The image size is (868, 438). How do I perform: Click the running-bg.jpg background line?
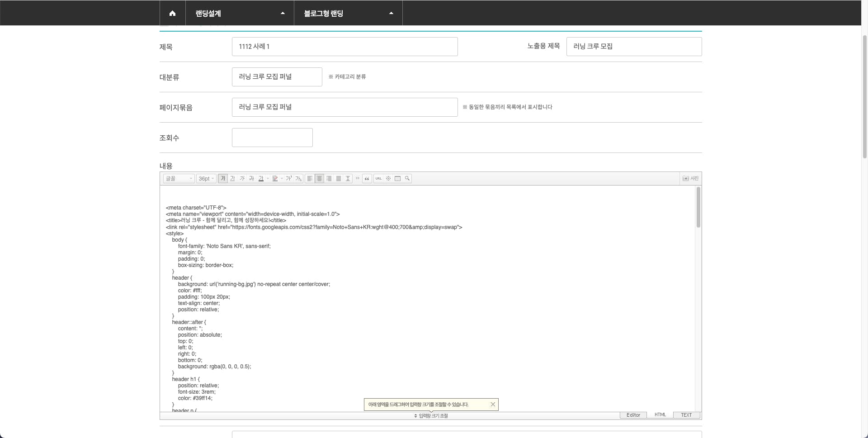pyautogui.click(x=254, y=284)
